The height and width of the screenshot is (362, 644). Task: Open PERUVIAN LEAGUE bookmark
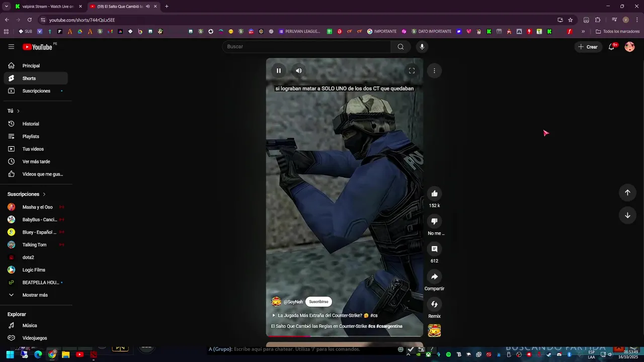(299, 31)
